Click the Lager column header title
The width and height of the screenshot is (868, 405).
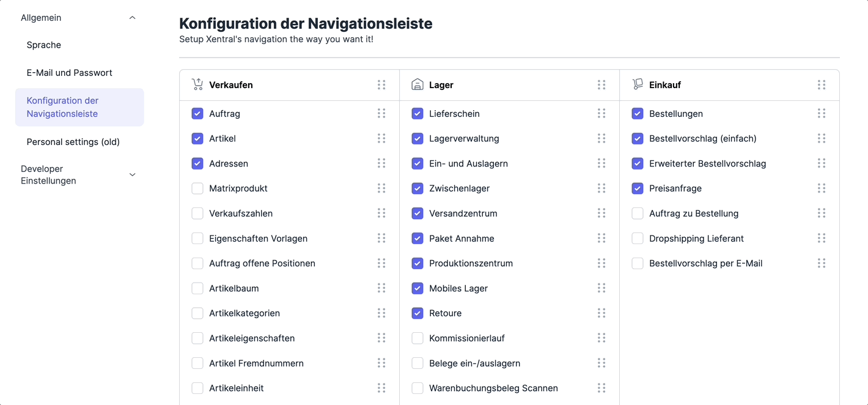(441, 85)
